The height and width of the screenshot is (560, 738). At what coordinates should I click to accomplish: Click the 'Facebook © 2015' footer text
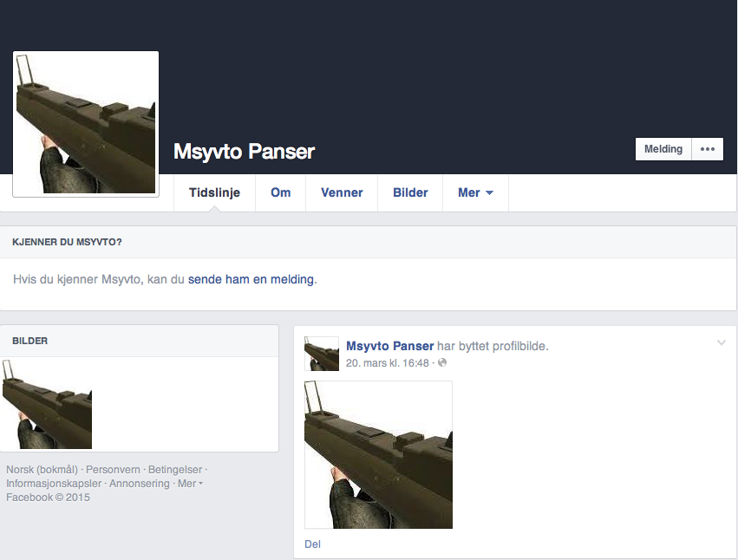point(48,498)
